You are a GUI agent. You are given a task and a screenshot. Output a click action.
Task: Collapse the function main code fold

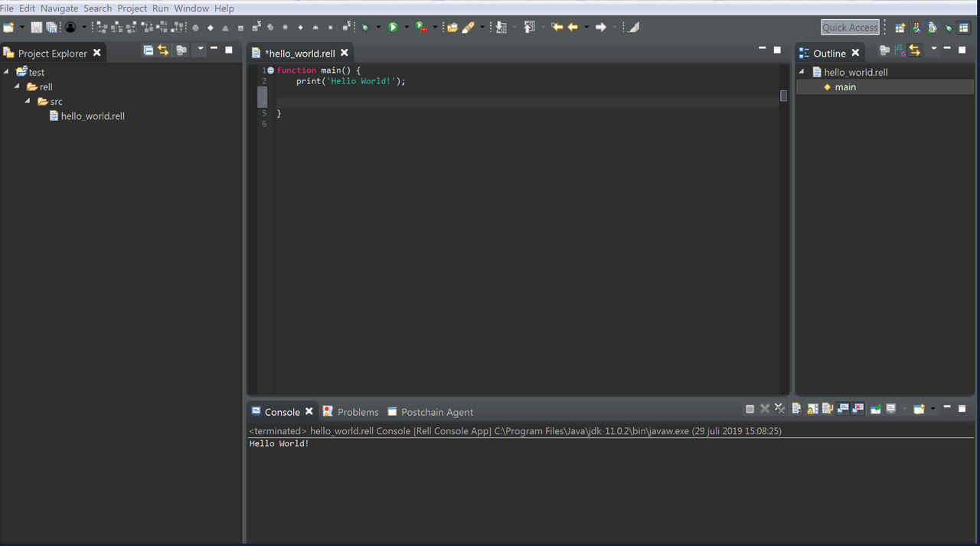(270, 70)
